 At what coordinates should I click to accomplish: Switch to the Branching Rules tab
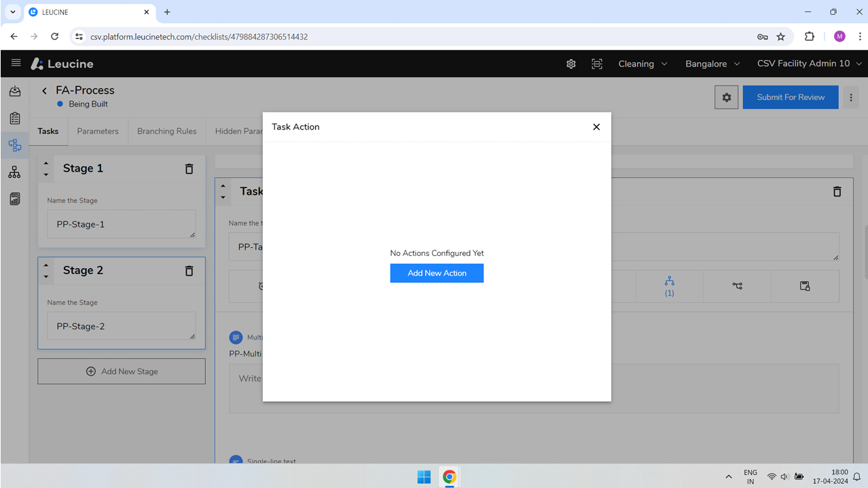click(166, 131)
